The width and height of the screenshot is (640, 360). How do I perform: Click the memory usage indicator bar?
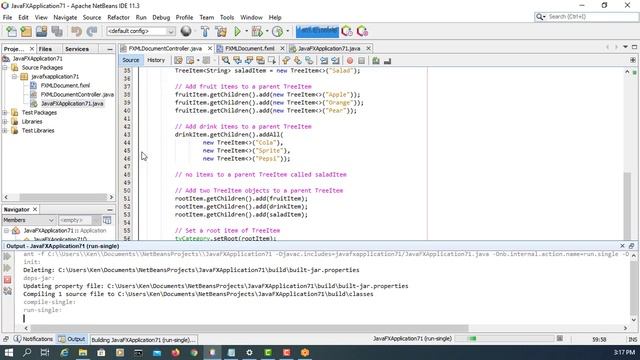tap(317, 31)
